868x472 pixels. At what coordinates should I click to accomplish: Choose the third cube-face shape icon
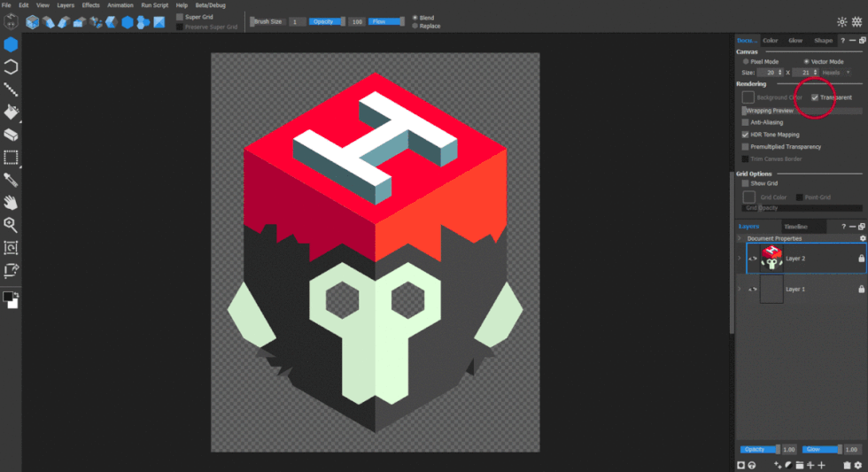click(x=64, y=22)
